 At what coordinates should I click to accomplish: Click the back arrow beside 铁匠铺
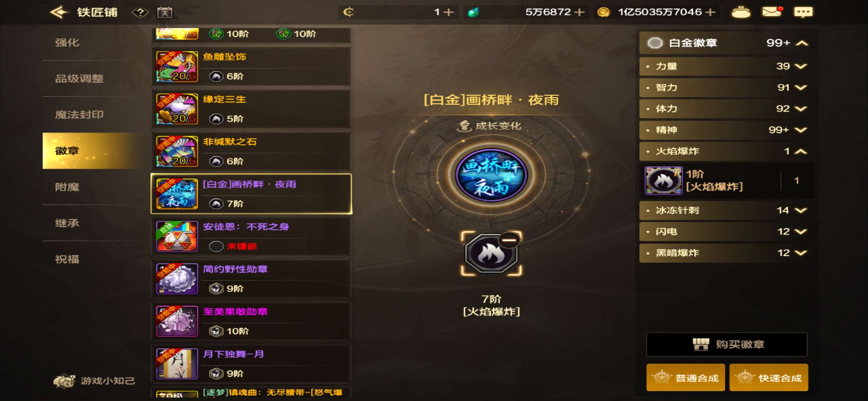59,13
